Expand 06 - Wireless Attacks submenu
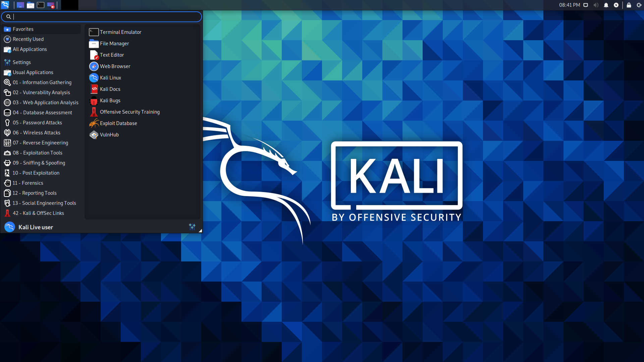Image resolution: width=644 pixels, height=362 pixels. [37, 133]
